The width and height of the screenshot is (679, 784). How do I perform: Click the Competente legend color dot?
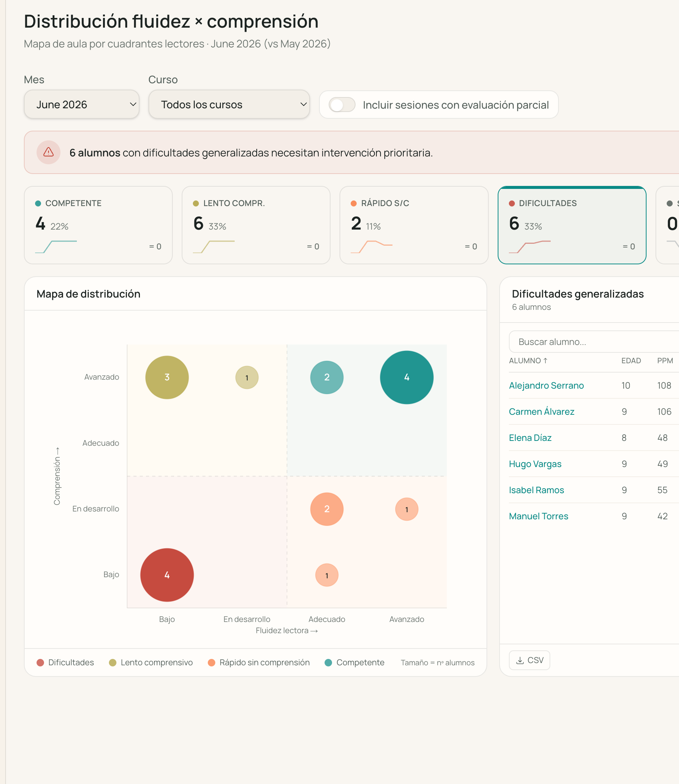point(328,662)
